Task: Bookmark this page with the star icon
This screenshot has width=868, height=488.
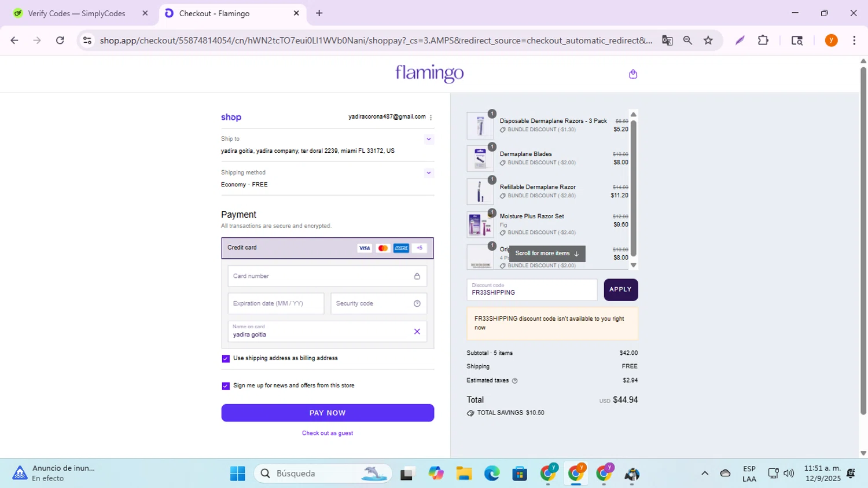Action: point(708,41)
